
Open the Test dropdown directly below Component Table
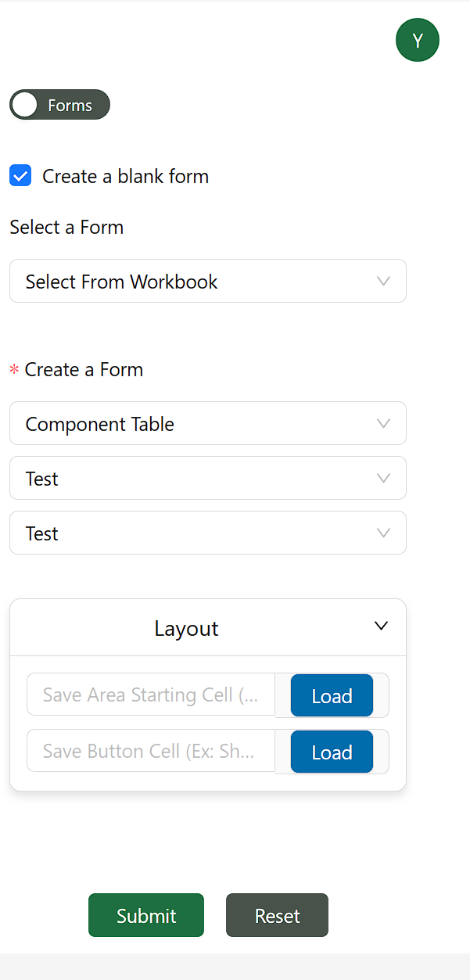208,478
